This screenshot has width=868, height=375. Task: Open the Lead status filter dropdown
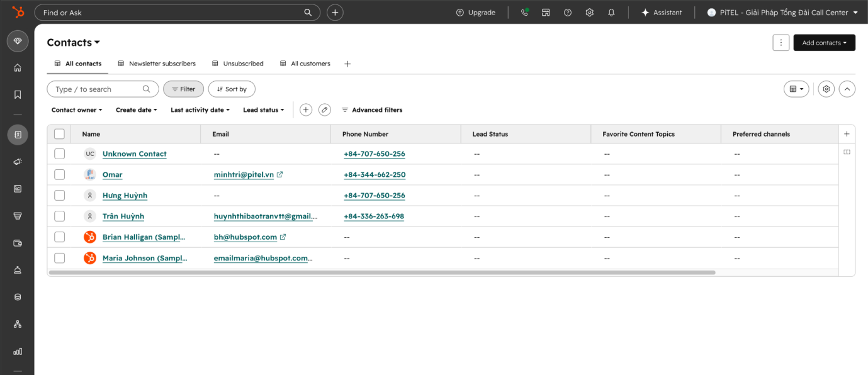coord(264,109)
